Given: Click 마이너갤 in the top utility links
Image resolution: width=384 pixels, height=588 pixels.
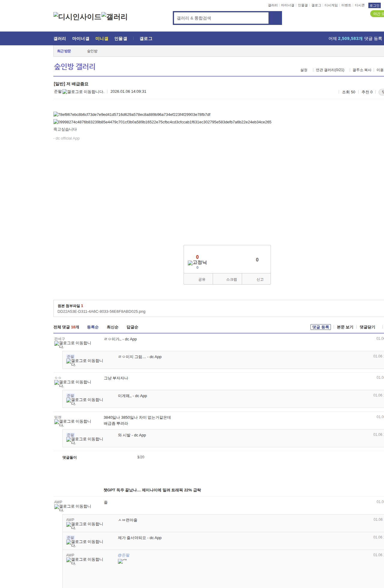Looking at the screenshot, I should click(287, 5).
